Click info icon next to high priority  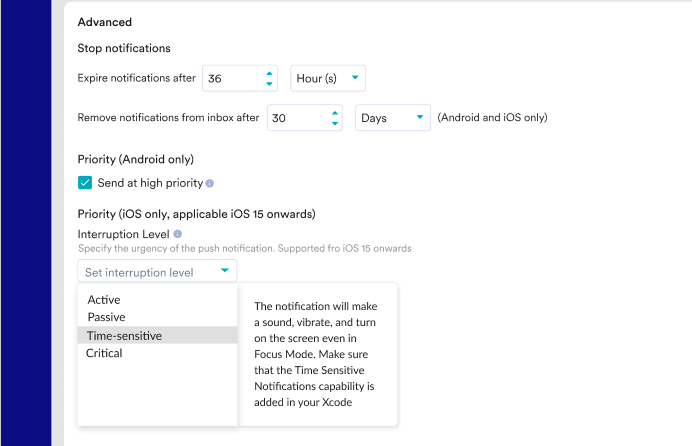coord(210,184)
